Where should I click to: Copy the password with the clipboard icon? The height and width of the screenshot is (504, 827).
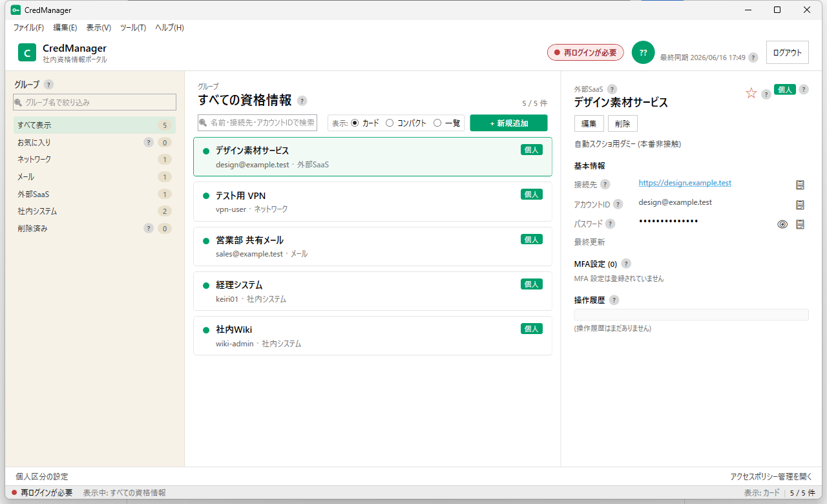(x=800, y=224)
